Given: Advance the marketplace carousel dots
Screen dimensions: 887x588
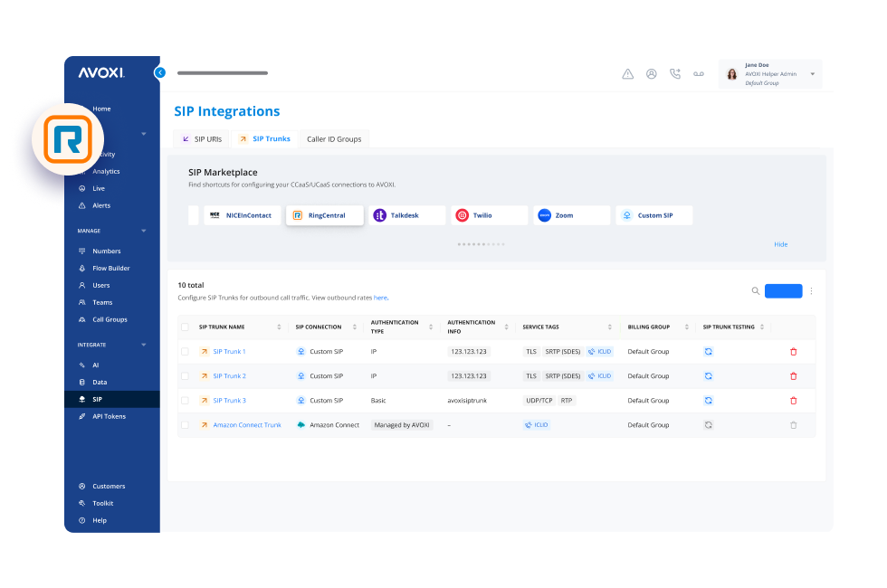Looking at the screenshot, I should pyautogui.click(x=480, y=243).
